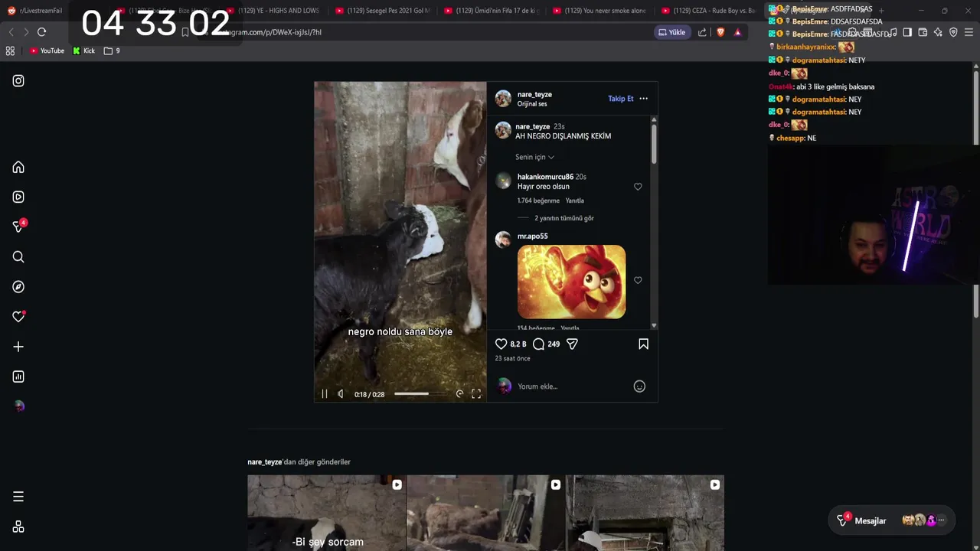Click the Brave Rewards triangle icon
Viewport: 980px width, 551px height.
738,32
